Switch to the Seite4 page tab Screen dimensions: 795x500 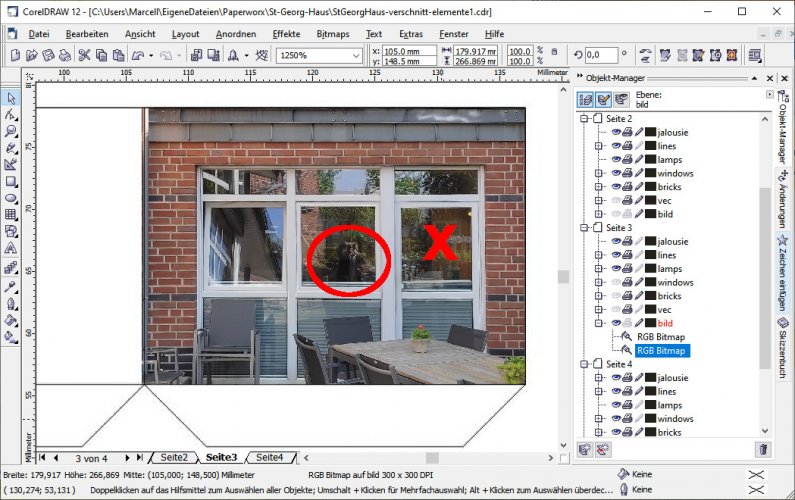click(269, 457)
